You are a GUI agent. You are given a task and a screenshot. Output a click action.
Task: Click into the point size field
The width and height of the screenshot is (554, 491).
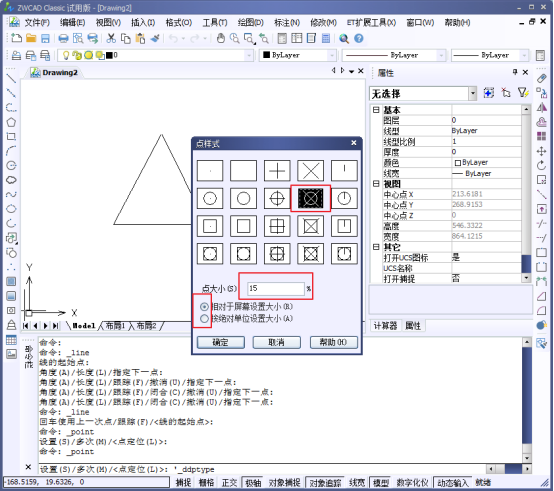point(276,289)
